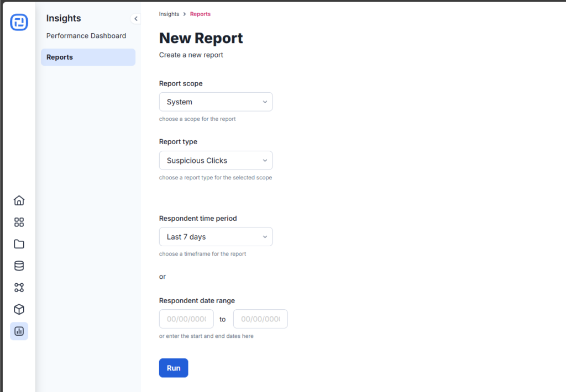This screenshot has height=392, width=566.
Task: Open the connected-nodes icon in sidebar
Action: (x=19, y=288)
